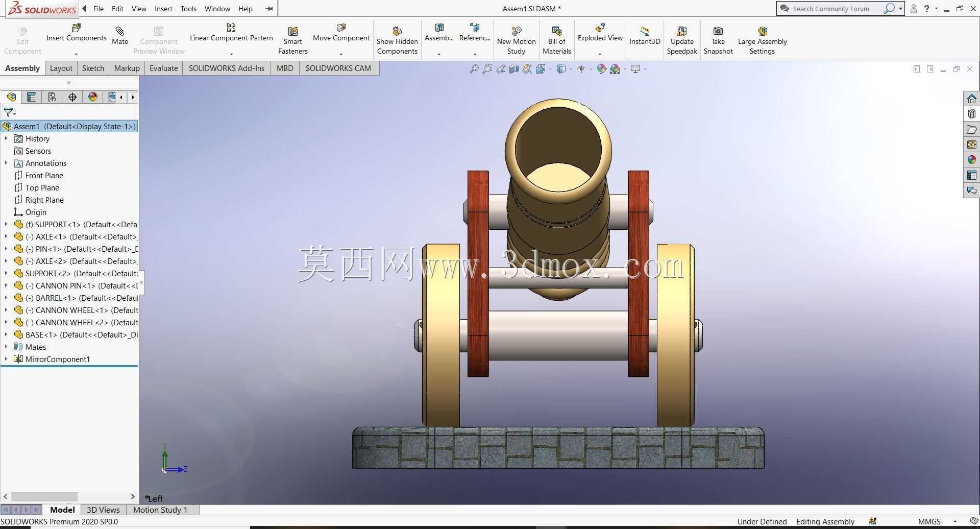980x529 pixels.
Task: Activate the Move Component tool
Action: (341, 33)
